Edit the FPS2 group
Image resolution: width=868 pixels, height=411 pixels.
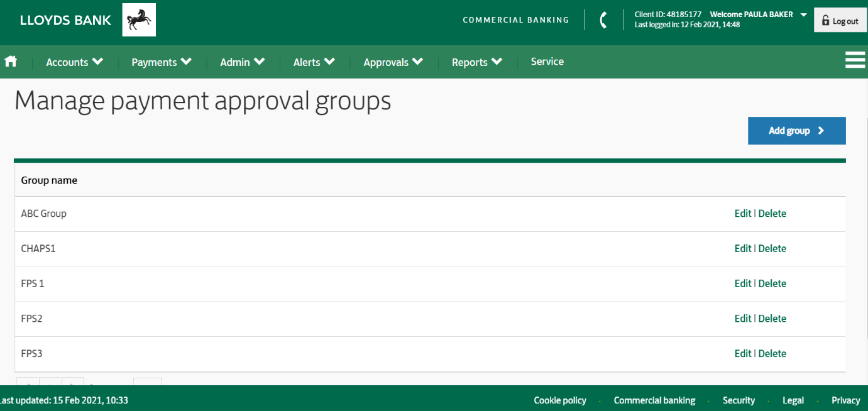[743, 319]
